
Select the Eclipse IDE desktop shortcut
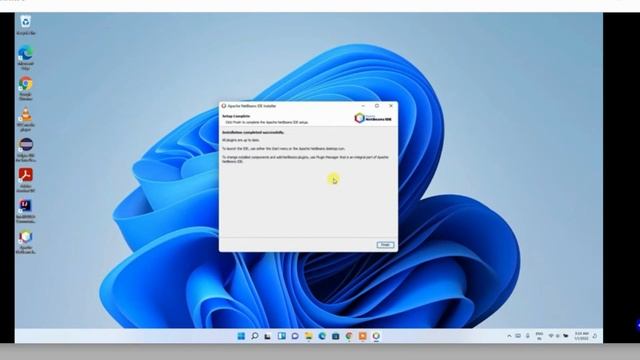pyautogui.click(x=25, y=149)
